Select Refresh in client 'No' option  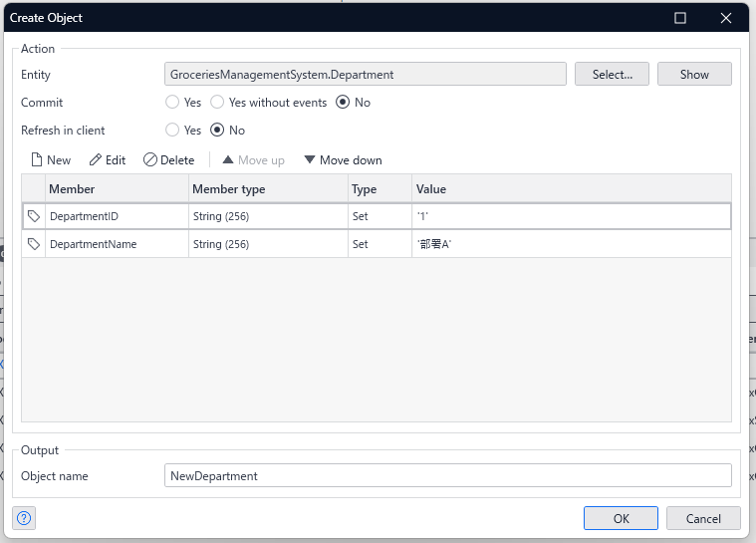pyautogui.click(x=217, y=131)
